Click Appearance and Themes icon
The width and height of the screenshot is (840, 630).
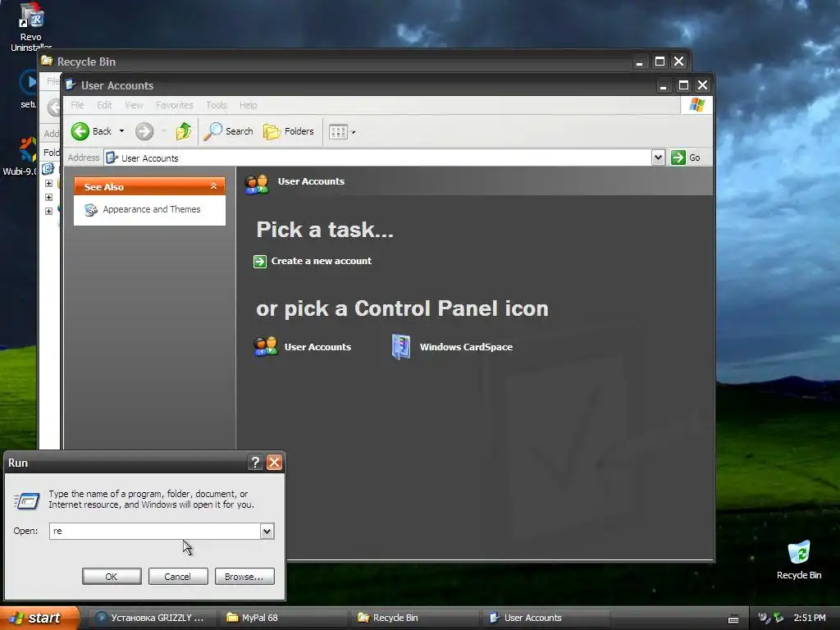[90, 210]
